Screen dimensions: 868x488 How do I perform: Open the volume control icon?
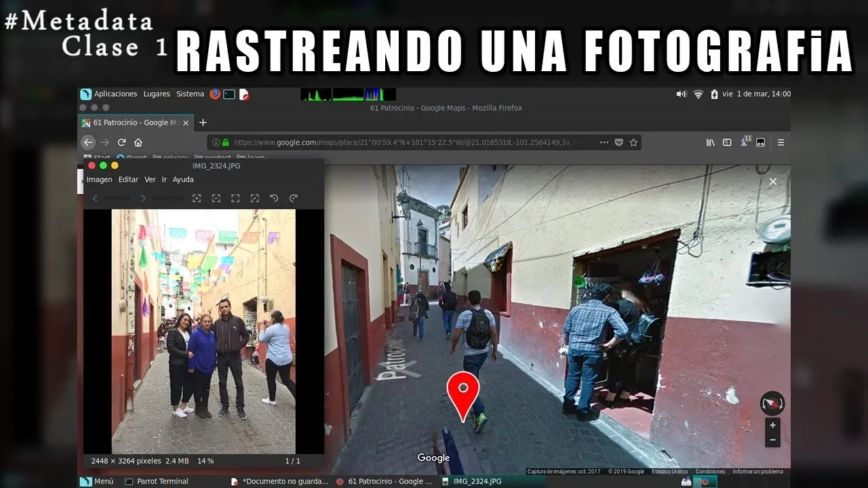681,94
